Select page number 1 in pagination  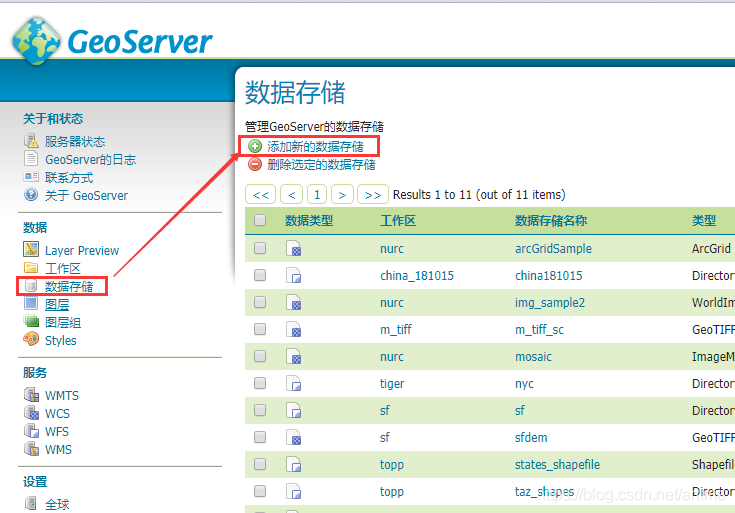[317, 195]
